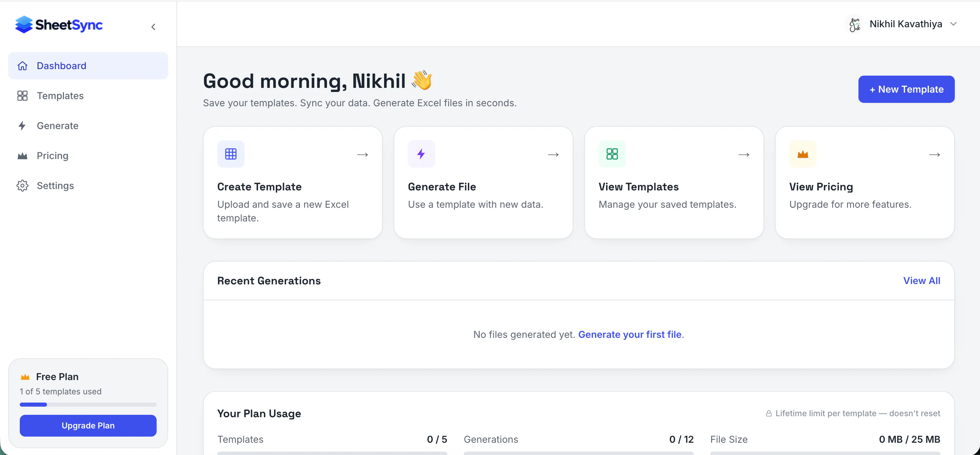This screenshot has height=455, width=980.
Task: Open Settings from the sidebar
Action: (x=88, y=186)
